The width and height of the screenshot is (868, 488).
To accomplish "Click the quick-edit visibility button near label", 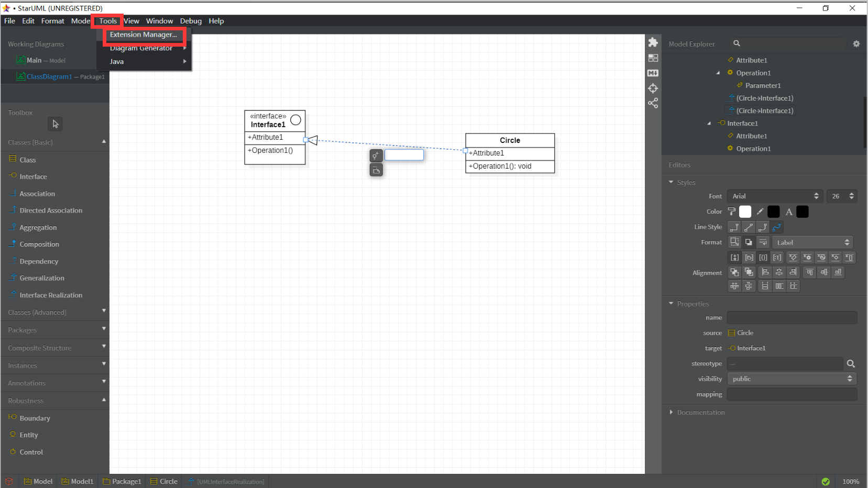I will click(x=376, y=156).
